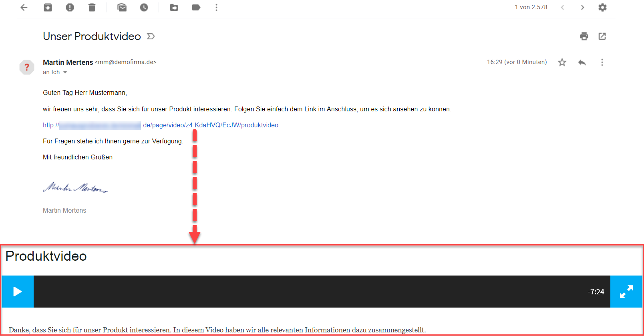This screenshot has height=336, width=644.
Task: Open more options in top toolbar
Action: click(x=216, y=7)
